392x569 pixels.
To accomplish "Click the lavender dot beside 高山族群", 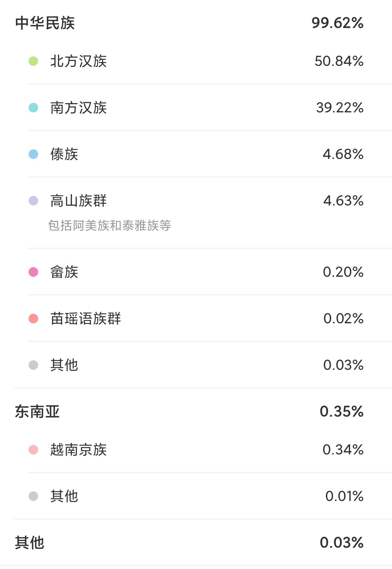I will point(33,201).
